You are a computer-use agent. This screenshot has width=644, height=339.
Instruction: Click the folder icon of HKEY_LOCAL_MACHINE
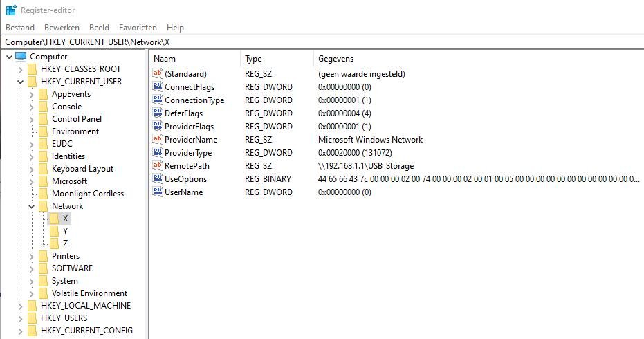click(32, 306)
